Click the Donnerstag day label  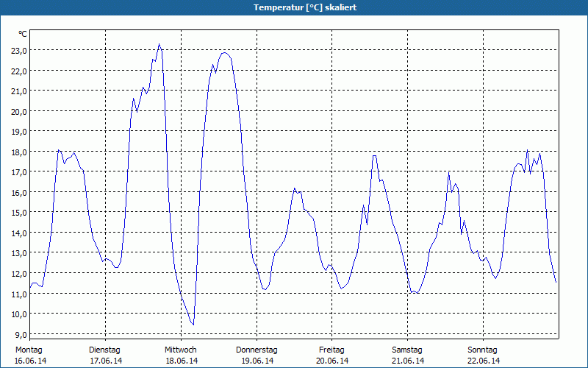click(257, 350)
